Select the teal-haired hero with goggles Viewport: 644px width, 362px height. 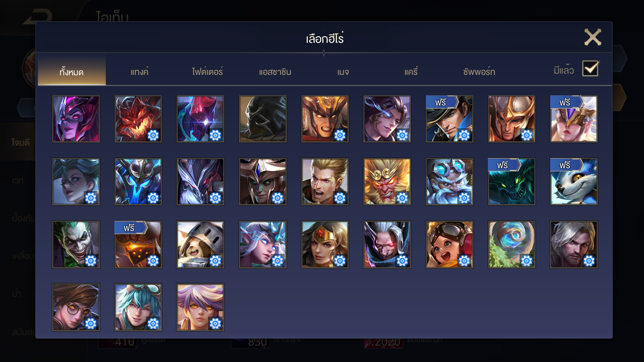[138, 307]
